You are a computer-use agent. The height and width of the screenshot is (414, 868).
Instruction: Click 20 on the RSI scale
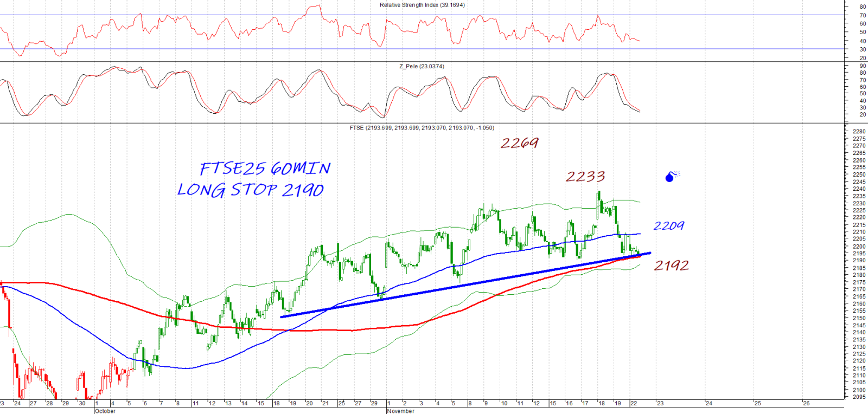(x=863, y=58)
